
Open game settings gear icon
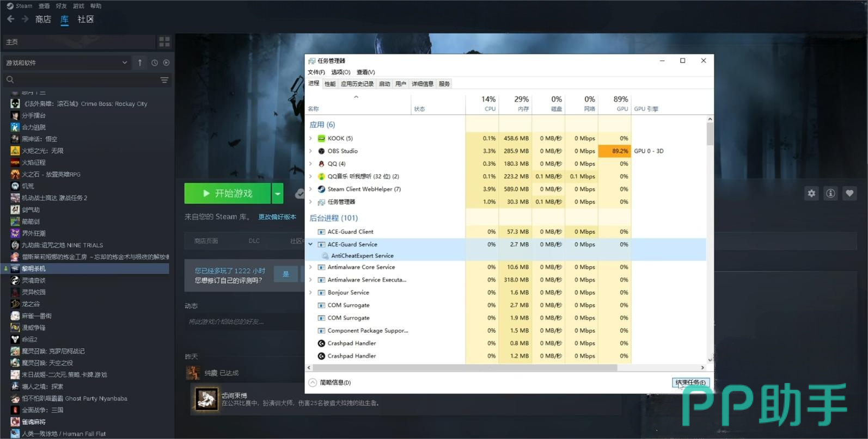pos(811,193)
